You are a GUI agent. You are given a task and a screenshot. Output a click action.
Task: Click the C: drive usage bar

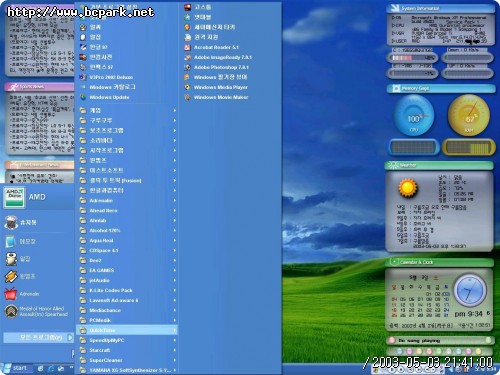point(413,58)
